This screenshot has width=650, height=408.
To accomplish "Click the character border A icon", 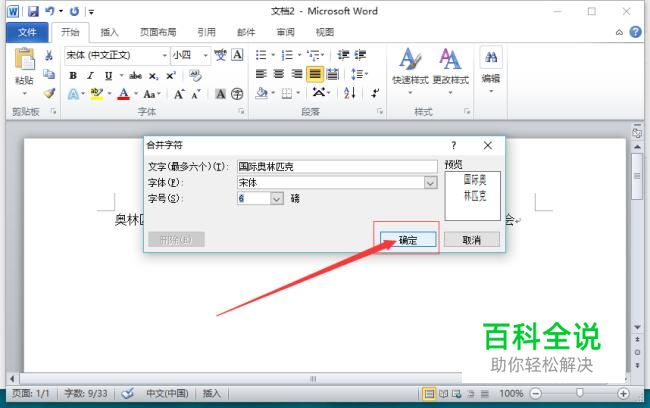I will pos(237,55).
